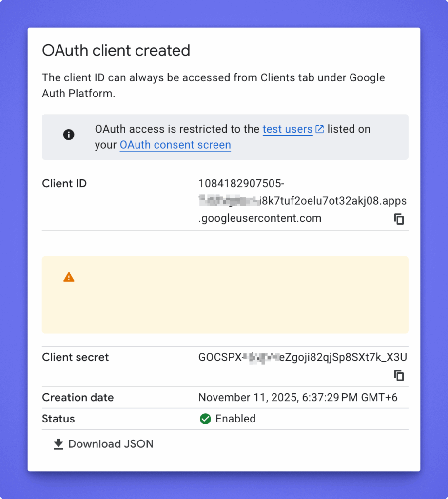Click the info icon in the gray notice
This screenshot has width=448, height=499.
(69, 135)
